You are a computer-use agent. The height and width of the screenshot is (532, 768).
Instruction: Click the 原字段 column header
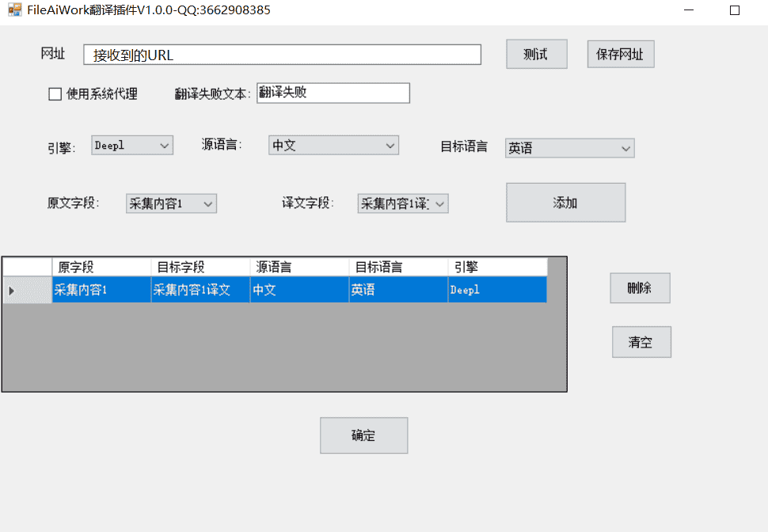point(101,267)
